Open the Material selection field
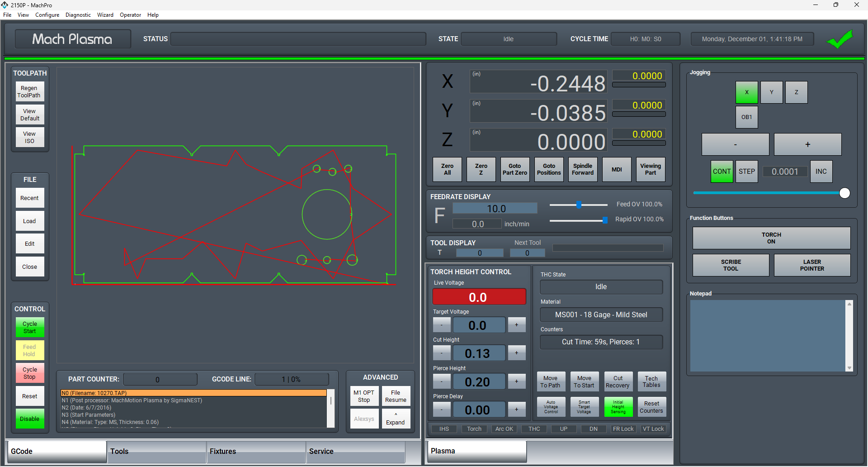This screenshot has width=868, height=467. pos(601,315)
